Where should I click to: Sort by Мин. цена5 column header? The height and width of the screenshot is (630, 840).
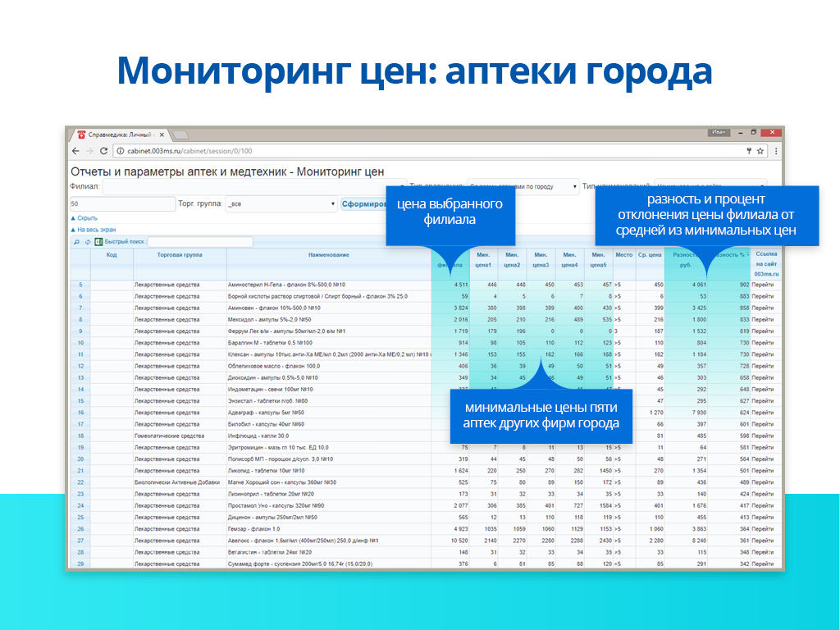(598, 260)
